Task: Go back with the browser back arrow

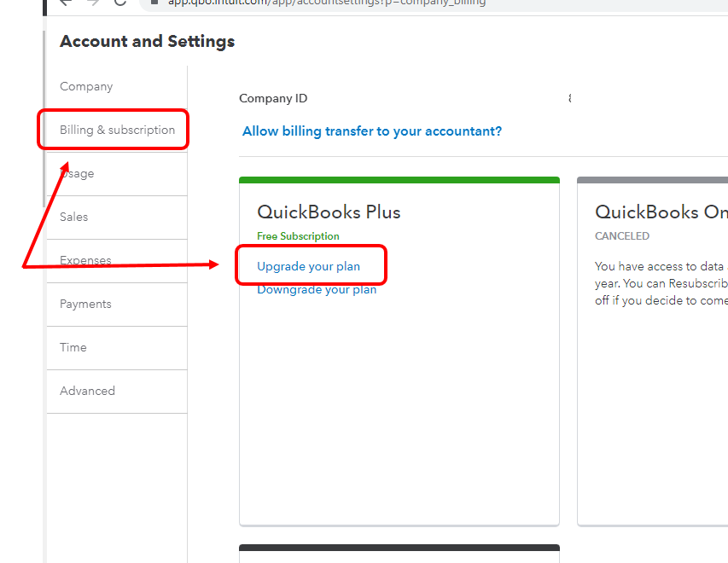Action: coord(66,3)
